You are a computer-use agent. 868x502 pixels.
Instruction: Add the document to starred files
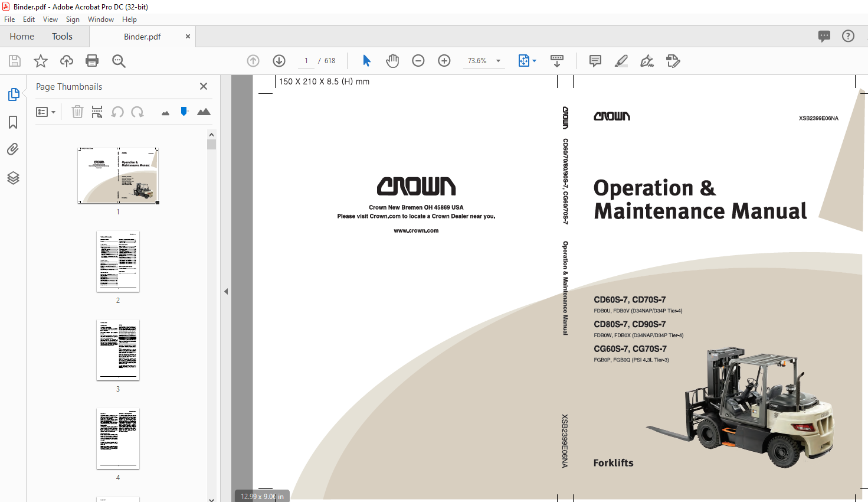coord(41,61)
